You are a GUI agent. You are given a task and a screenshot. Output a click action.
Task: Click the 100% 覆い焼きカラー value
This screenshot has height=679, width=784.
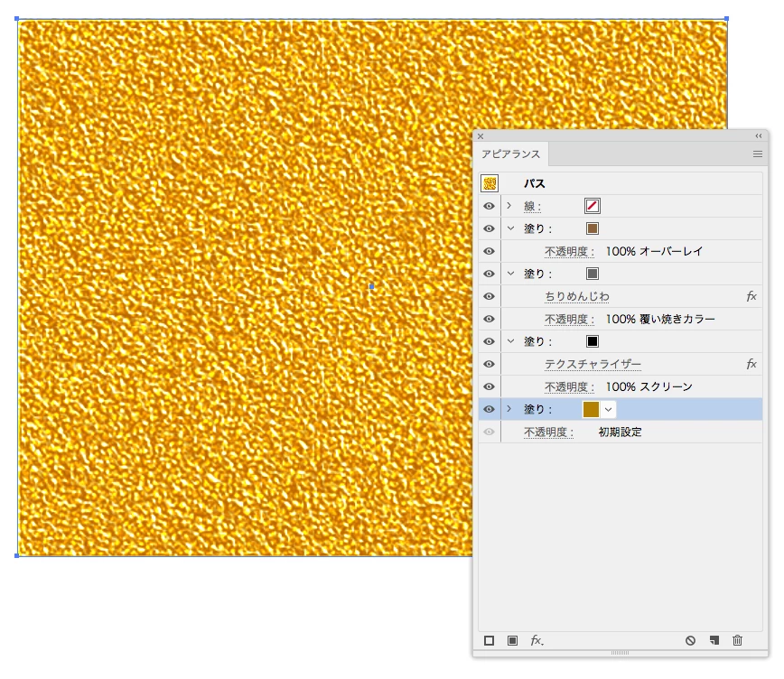pyautogui.click(x=660, y=319)
